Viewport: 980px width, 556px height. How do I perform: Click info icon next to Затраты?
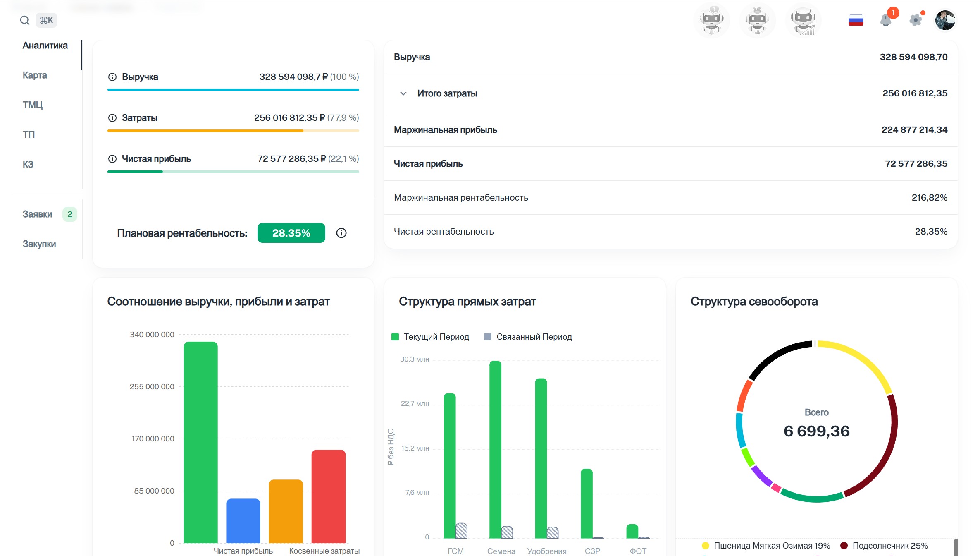pyautogui.click(x=112, y=118)
